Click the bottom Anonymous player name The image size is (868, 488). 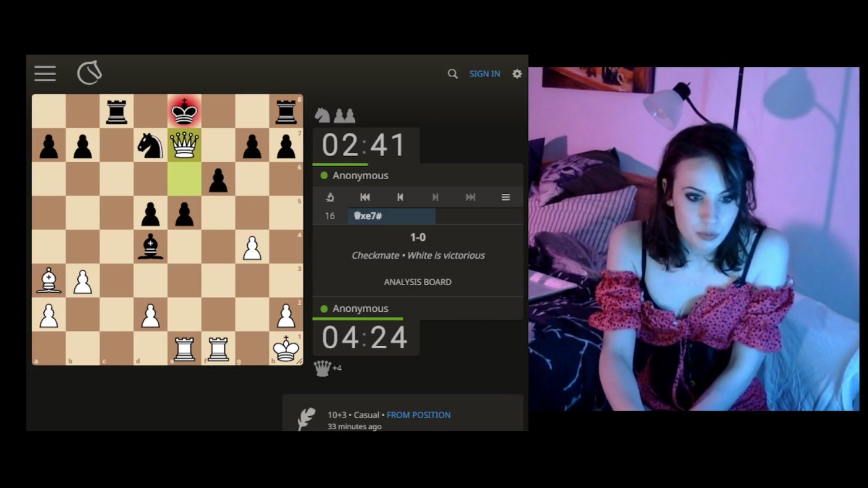[360, 309]
